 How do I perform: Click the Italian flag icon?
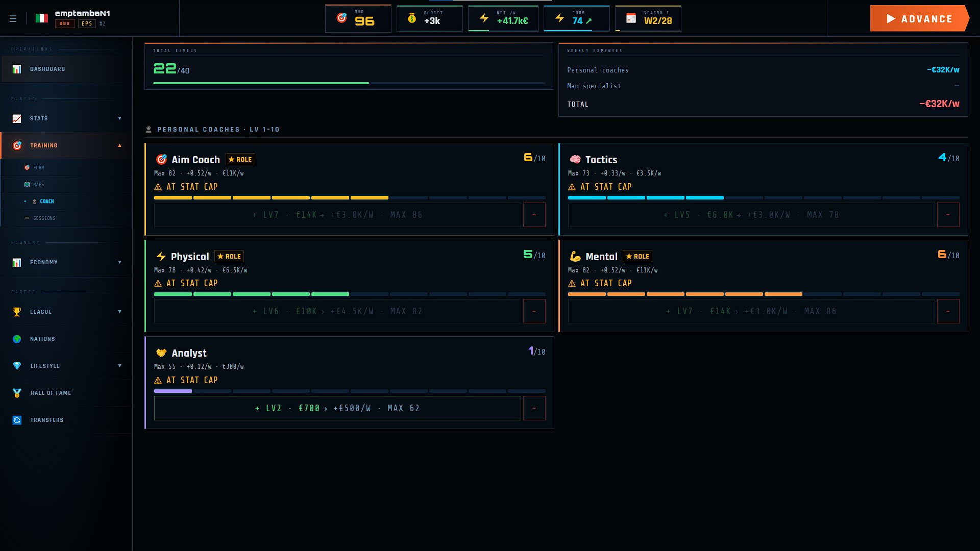(x=42, y=18)
